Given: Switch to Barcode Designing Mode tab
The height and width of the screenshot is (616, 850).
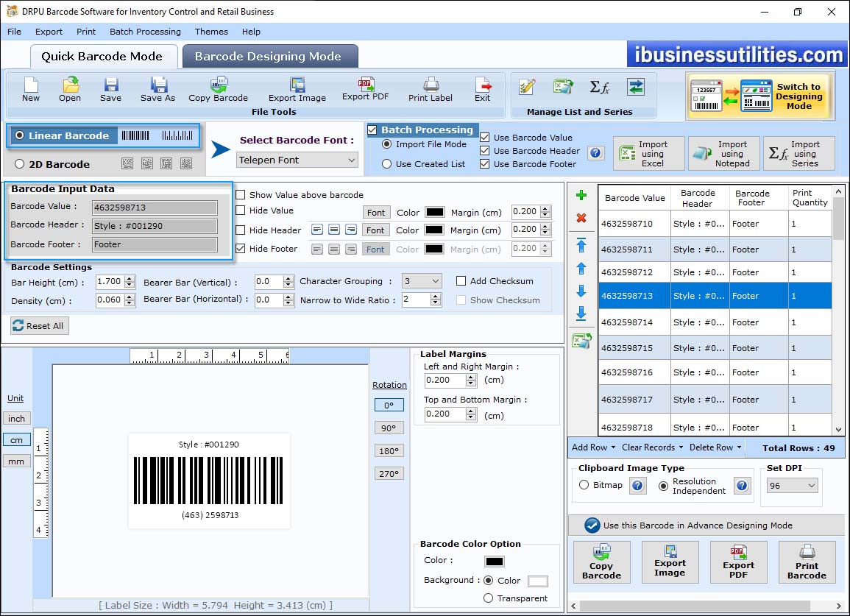Looking at the screenshot, I should pos(270,57).
